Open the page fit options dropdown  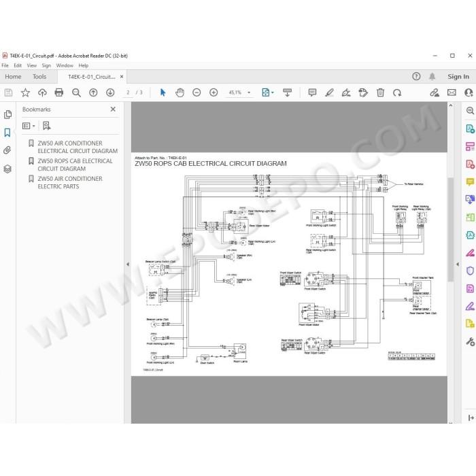click(267, 92)
